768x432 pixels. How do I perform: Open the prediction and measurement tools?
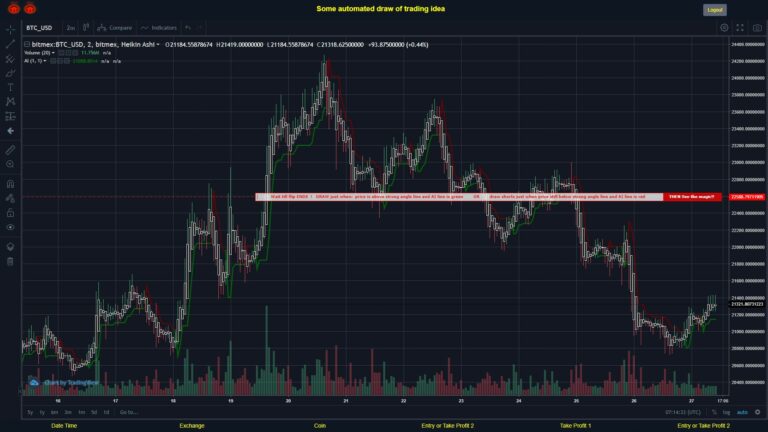coord(10,116)
